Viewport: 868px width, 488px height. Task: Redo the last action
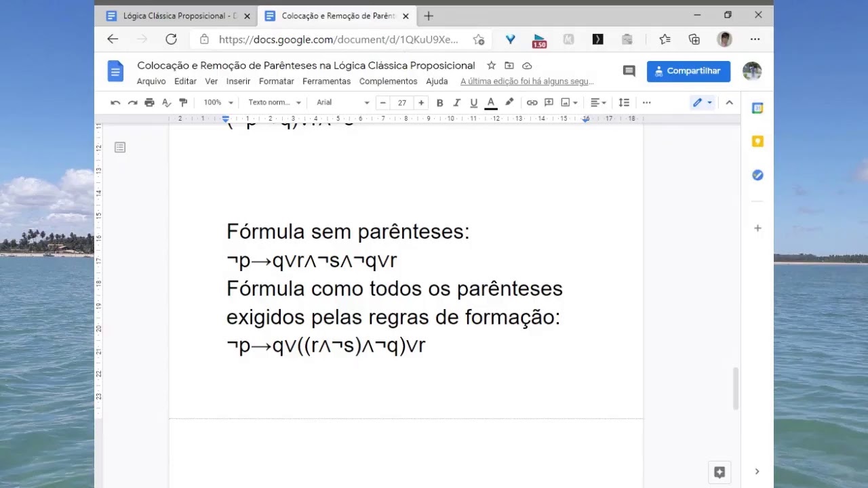[x=132, y=102]
